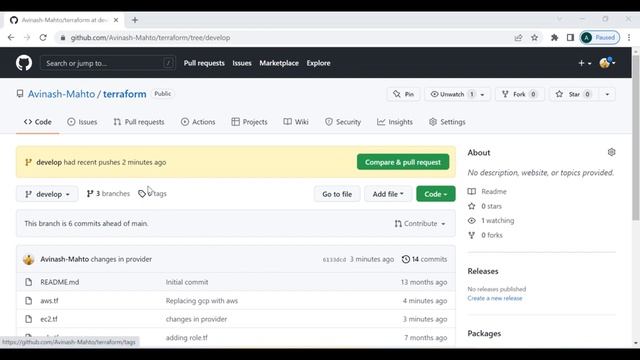View 3 branches link
Viewport: 640px width, 360px height.
(x=108, y=193)
